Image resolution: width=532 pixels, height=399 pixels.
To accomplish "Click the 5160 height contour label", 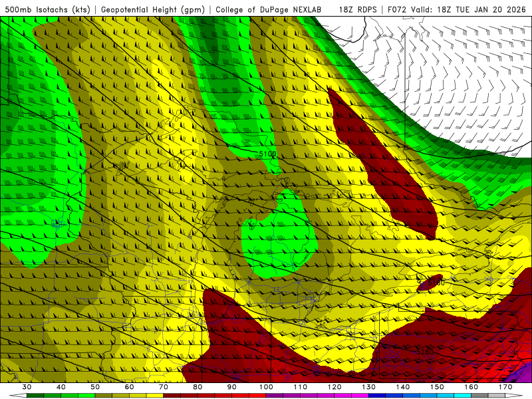I will pyautogui.click(x=436, y=283).
